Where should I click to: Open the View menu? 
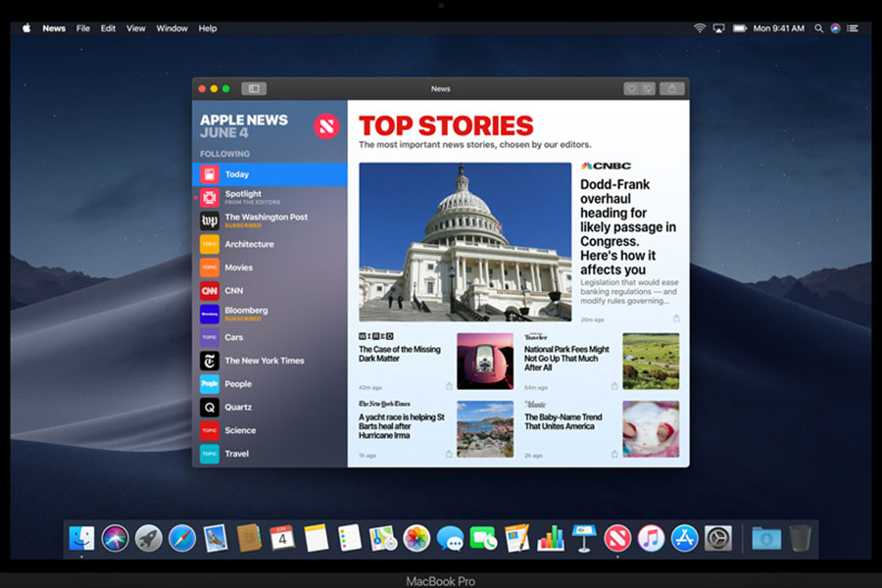coord(135,28)
